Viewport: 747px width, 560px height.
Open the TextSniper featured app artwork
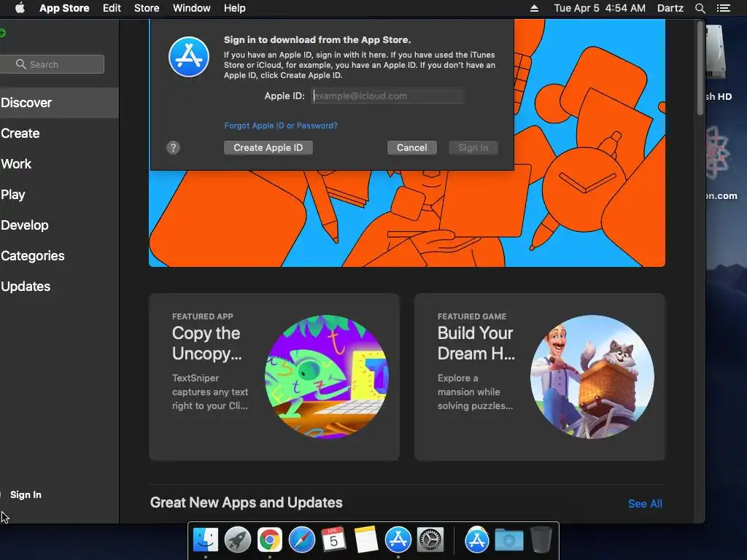pyautogui.click(x=326, y=377)
